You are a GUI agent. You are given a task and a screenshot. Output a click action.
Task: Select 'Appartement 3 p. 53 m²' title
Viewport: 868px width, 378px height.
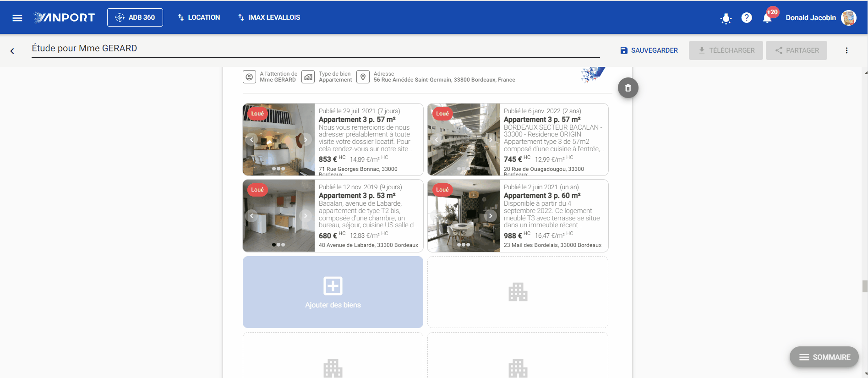tap(357, 196)
